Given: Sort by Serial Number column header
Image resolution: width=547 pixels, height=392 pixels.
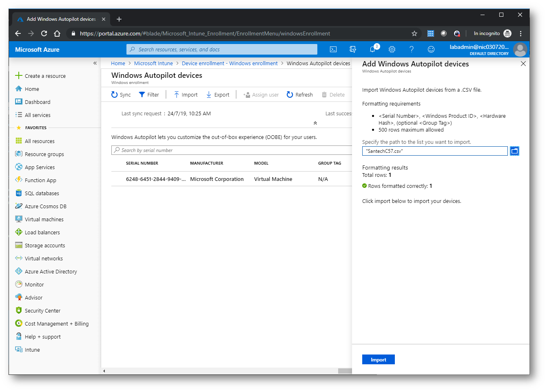Looking at the screenshot, I should [142, 163].
